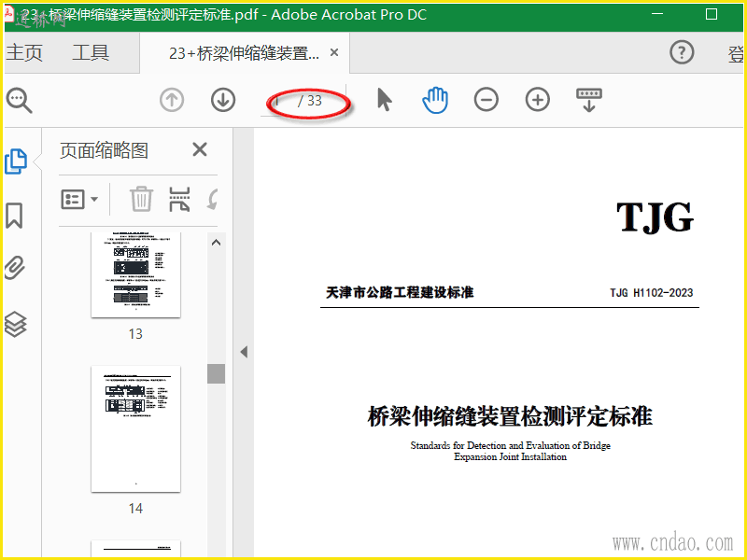Enable scrolling page-fit mode icon
The width and height of the screenshot is (747, 560).
[589, 100]
